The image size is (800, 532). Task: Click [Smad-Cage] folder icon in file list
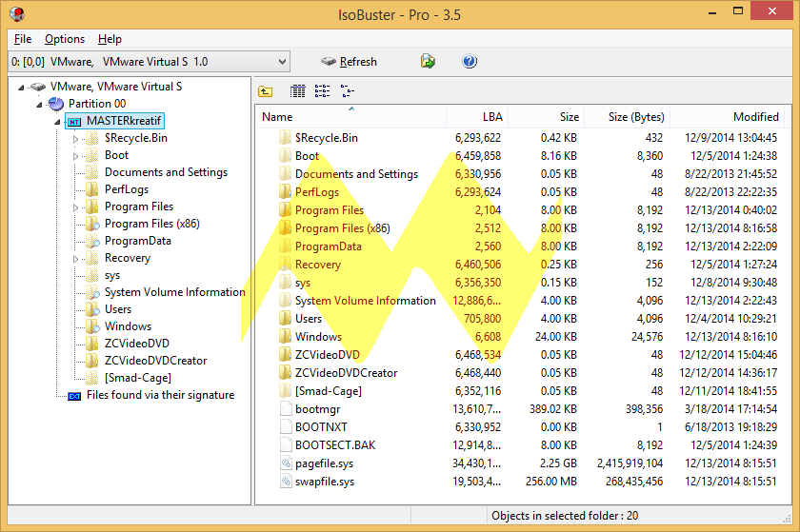point(285,391)
